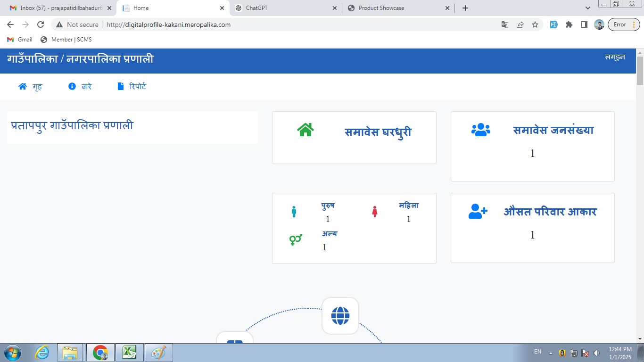Toggle the browser side panel icon

pyautogui.click(x=584, y=25)
